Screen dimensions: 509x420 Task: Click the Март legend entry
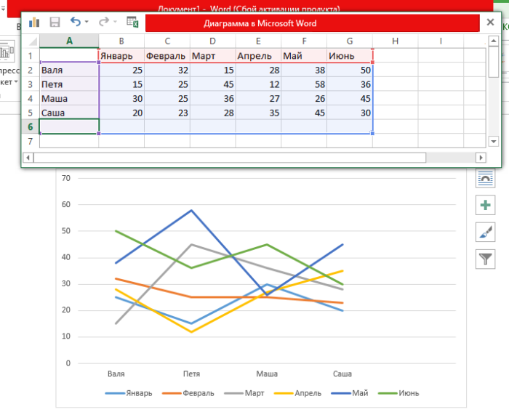(x=244, y=393)
